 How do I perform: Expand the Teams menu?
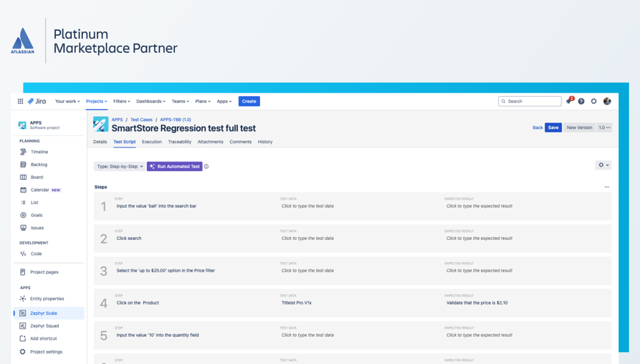pyautogui.click(x=180, y=101)
